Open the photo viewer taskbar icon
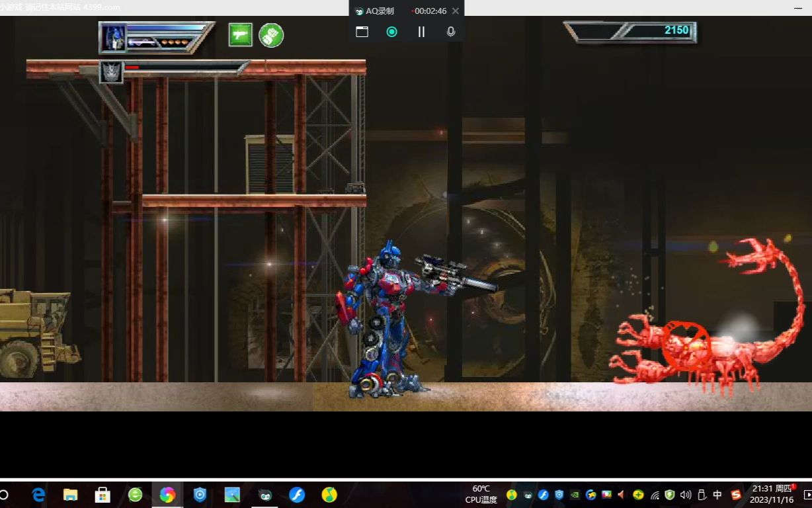Image resolution: width=812 pixels, height=508 pixels. pos(232,494)
